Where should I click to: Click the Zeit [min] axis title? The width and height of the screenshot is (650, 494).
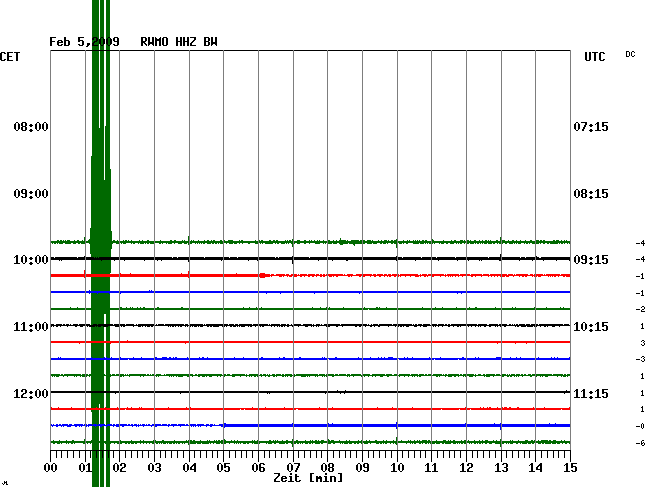308,478
